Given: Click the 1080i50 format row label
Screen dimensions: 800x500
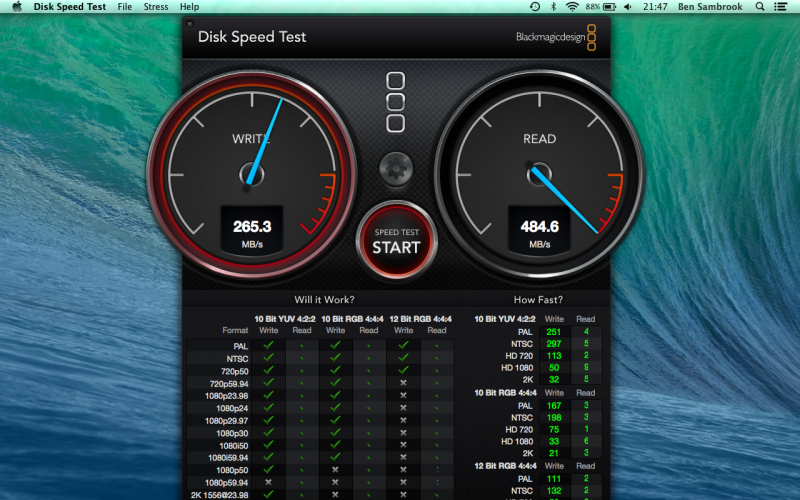Looking at the screenshot, I should (x=234, y=445).
